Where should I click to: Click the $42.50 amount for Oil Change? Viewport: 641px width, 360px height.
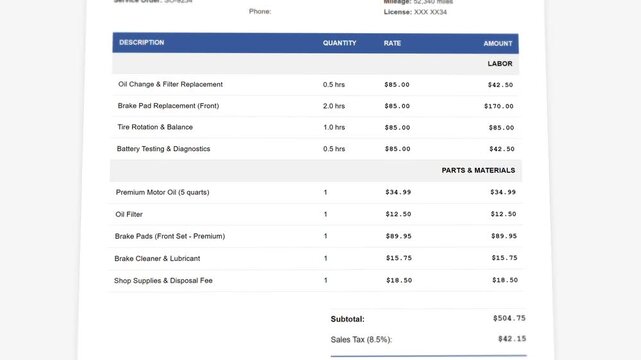coord(500,85)
